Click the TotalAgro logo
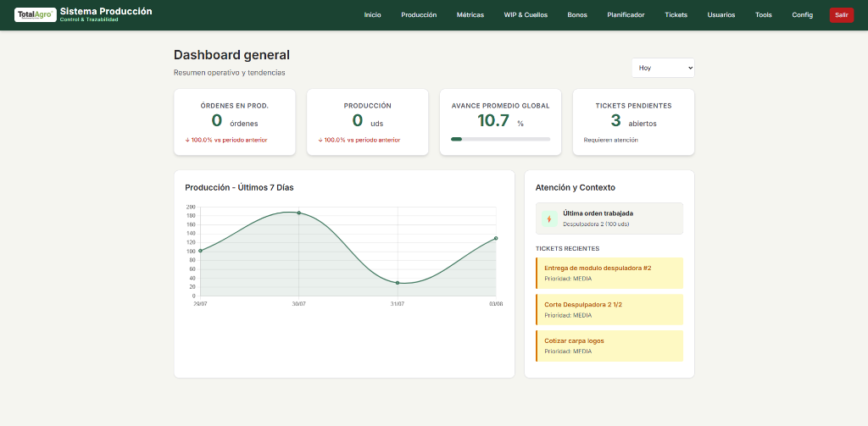 click(36, 15)
